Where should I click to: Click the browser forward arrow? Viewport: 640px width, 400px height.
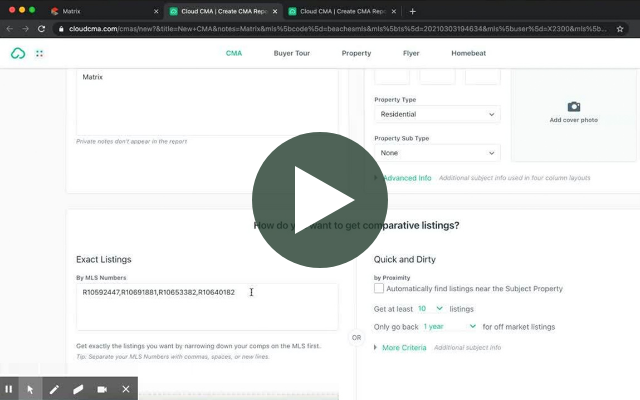25,29
